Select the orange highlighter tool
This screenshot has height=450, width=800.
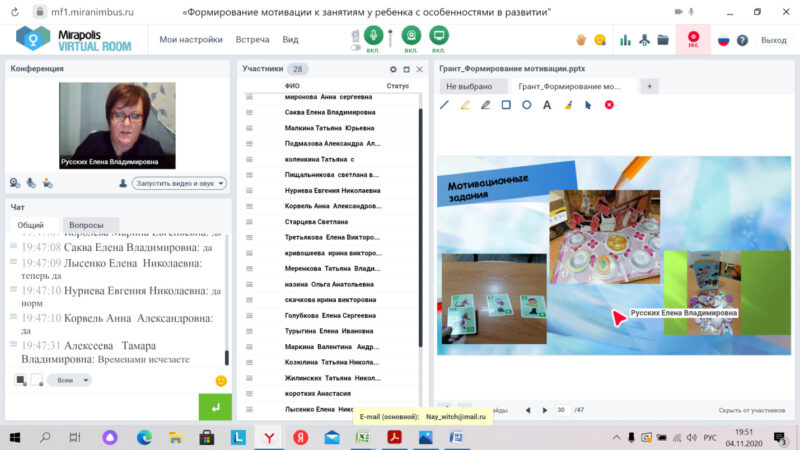pos(465,105)
